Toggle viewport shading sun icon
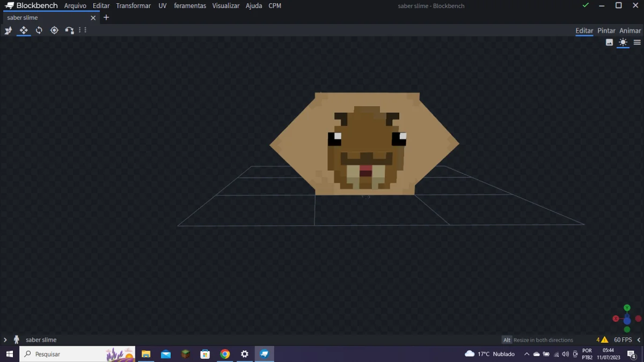This screenshot has width=644, height=362. point(623,42)
